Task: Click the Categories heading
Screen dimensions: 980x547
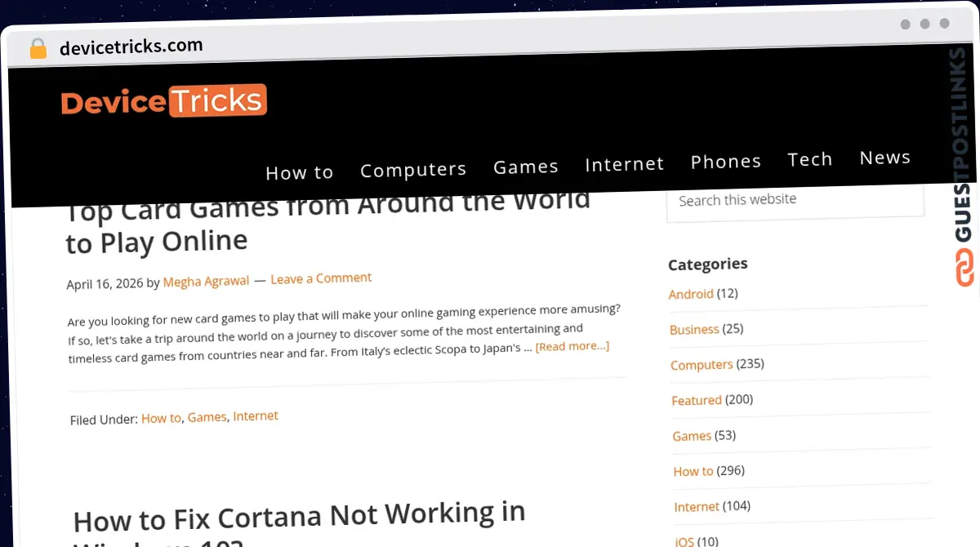Action: click(x=708, y=264)
